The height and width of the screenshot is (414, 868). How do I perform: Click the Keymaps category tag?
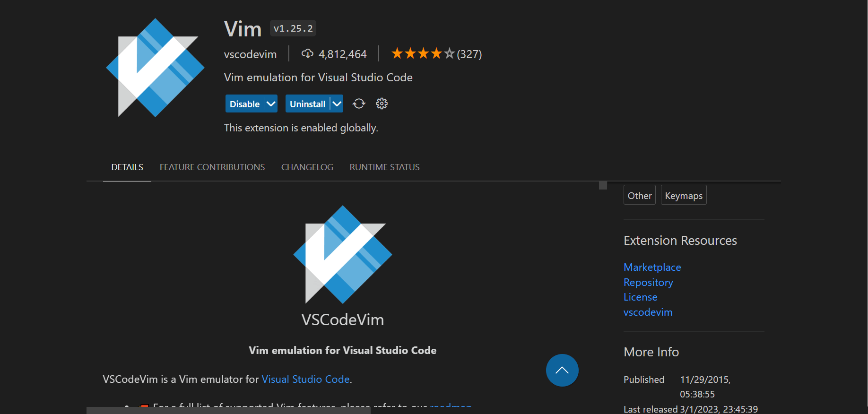coord(683,196)
